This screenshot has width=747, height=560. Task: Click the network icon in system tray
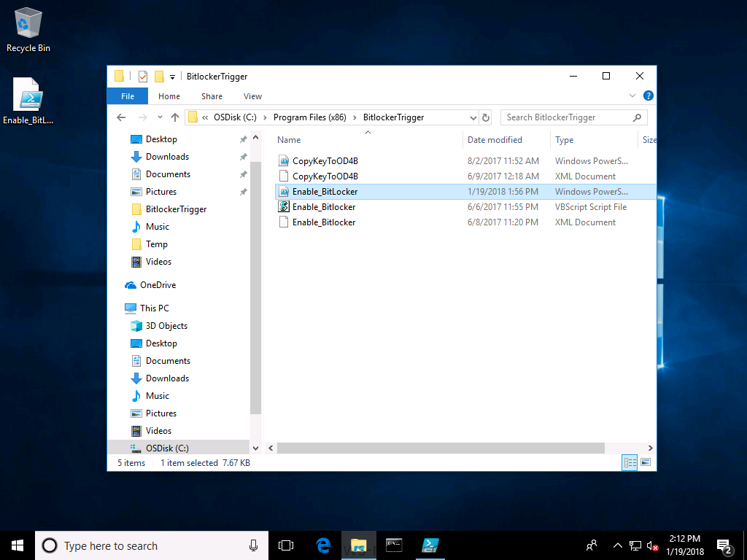tap(635, 545)
